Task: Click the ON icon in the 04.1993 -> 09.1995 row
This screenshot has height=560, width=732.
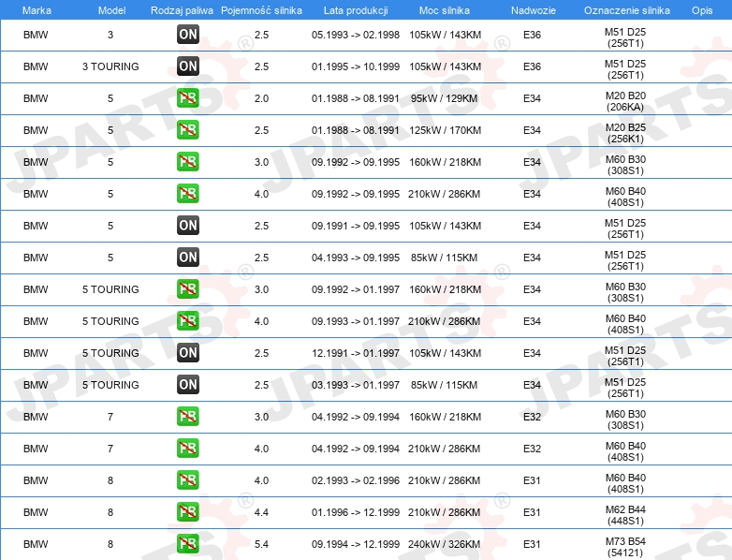Action: click(x=188, y=257)
